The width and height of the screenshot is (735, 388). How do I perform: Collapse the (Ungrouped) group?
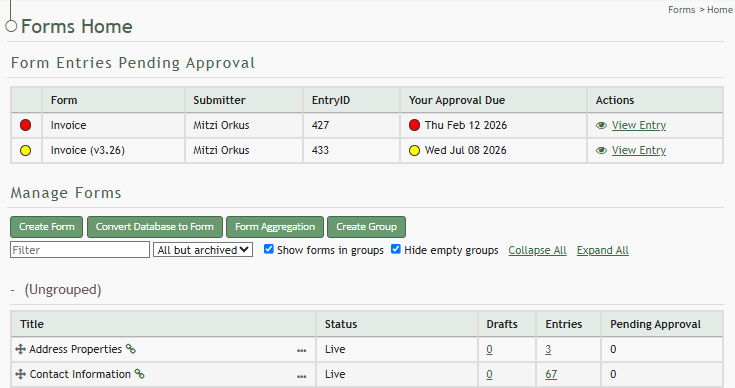click(13, 290)
